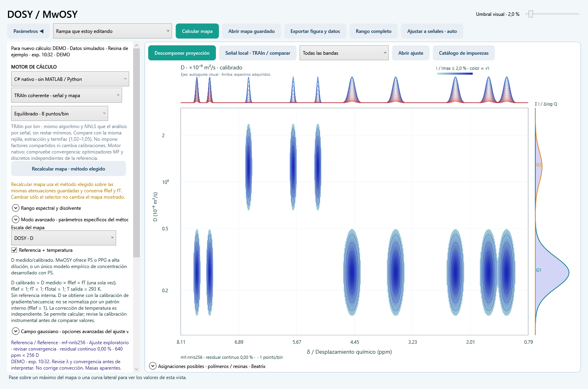Click the 'δ / Desplazamiento químico (ppm)' axis label
The height and width of the screenshot is (389, 588).
pyautogui.click(x=349, y=352)
